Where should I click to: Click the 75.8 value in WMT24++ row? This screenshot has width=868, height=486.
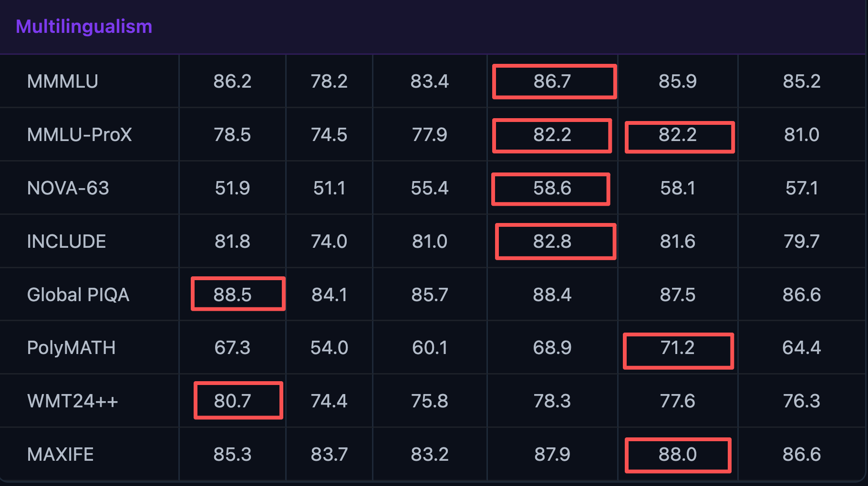tap(429, 401)
